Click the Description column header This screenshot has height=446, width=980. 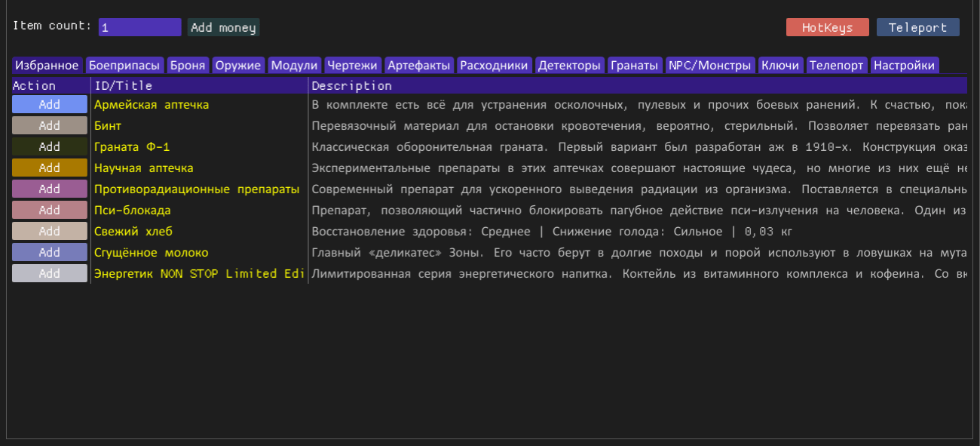(x=639, y=85)
